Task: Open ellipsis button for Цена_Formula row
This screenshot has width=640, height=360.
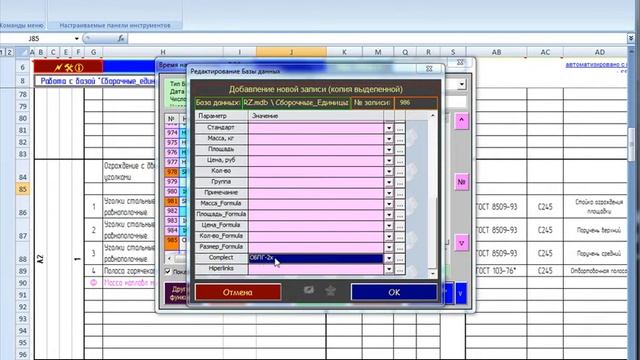Action: click(x=400, y=225)
